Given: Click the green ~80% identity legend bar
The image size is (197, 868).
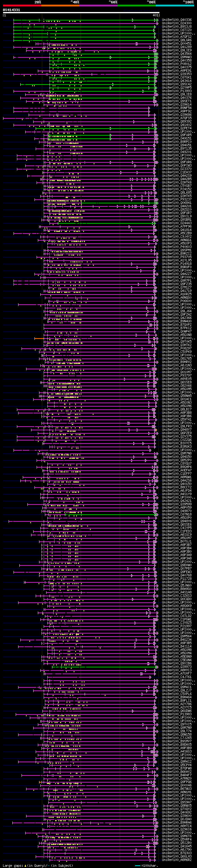Looking at the screenshot, I should click(137, 6).
